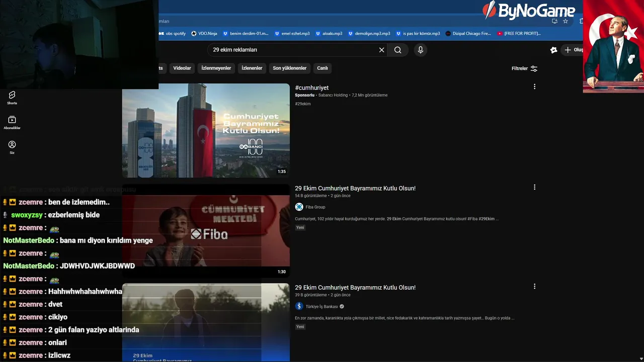Screen dimensions: 644x362
Task: Click the Türkiye İş Bankası channel name
Action: [x=321, y=307]
